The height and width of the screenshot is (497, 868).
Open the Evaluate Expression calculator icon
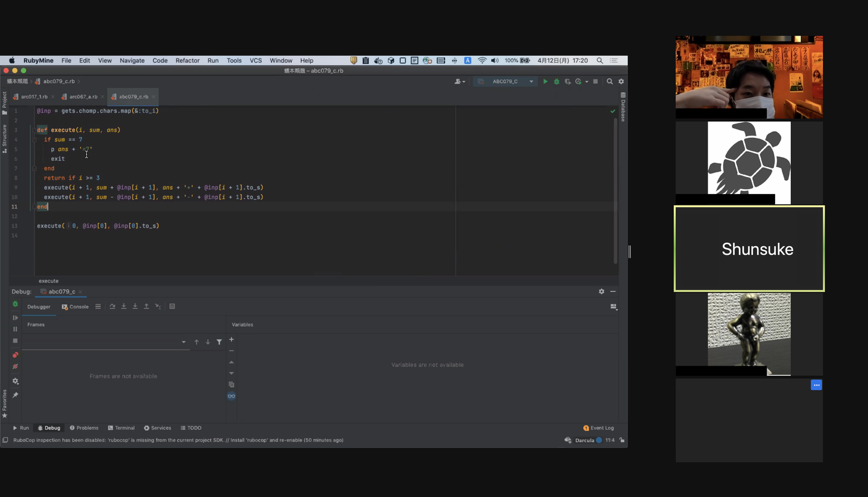(172, 307)
